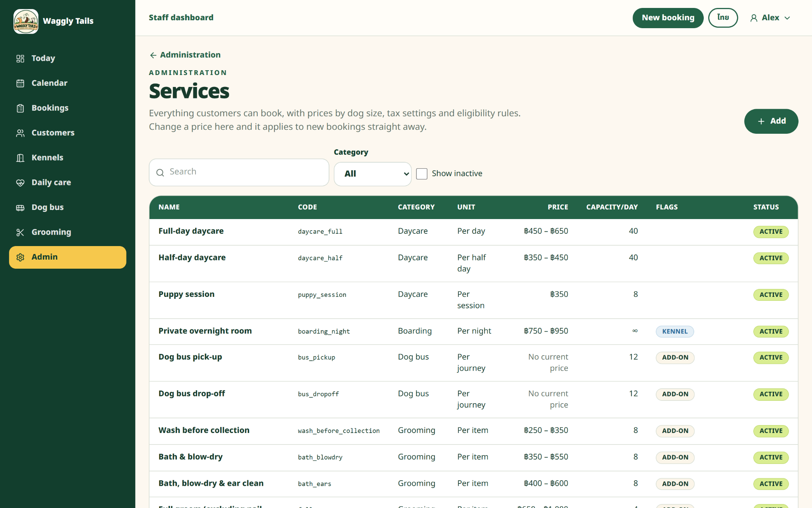The height and width of the screenshot is (508, 812).
Task: Click the ฿450 – ฿650 price cell
Action: (546, 231)
